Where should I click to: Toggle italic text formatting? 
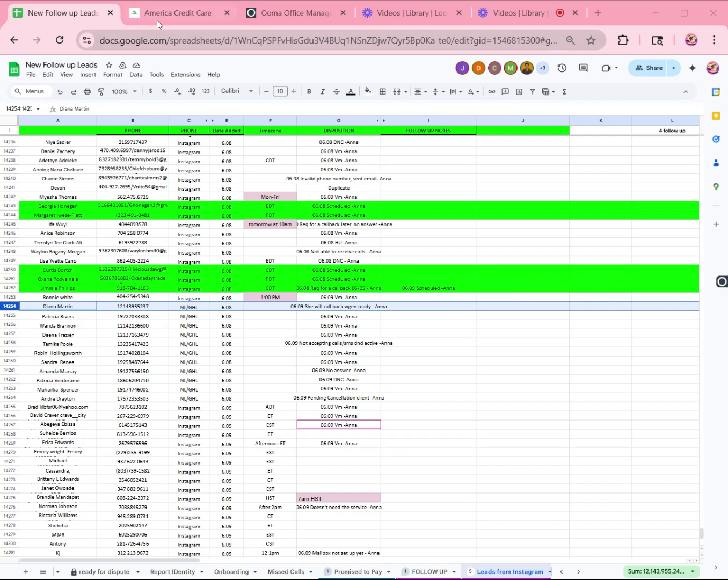tap(322, 91)
